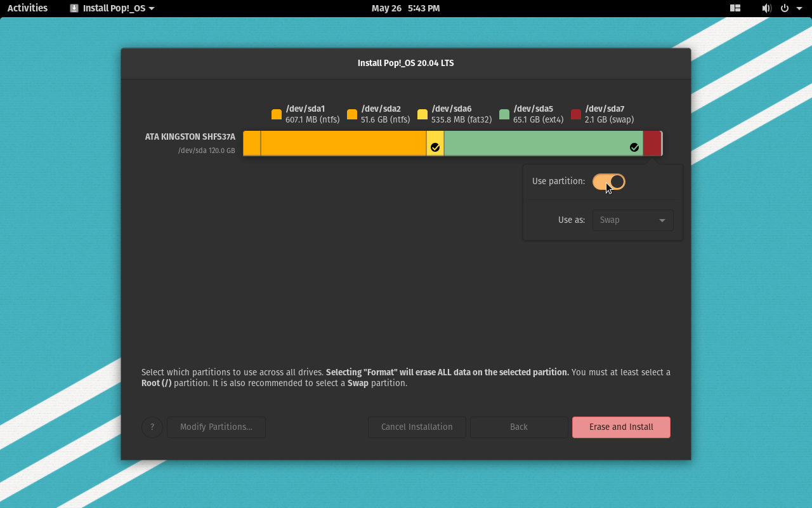Click Erase and Install
Screen dimensions: 812x508
coord(621,427)
